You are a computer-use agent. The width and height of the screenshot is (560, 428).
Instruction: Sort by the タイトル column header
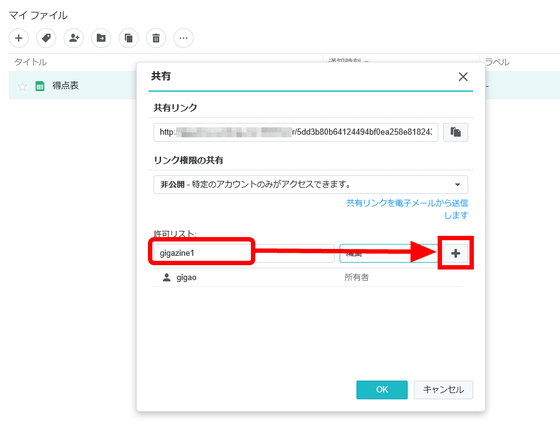(x=31, y=62)
